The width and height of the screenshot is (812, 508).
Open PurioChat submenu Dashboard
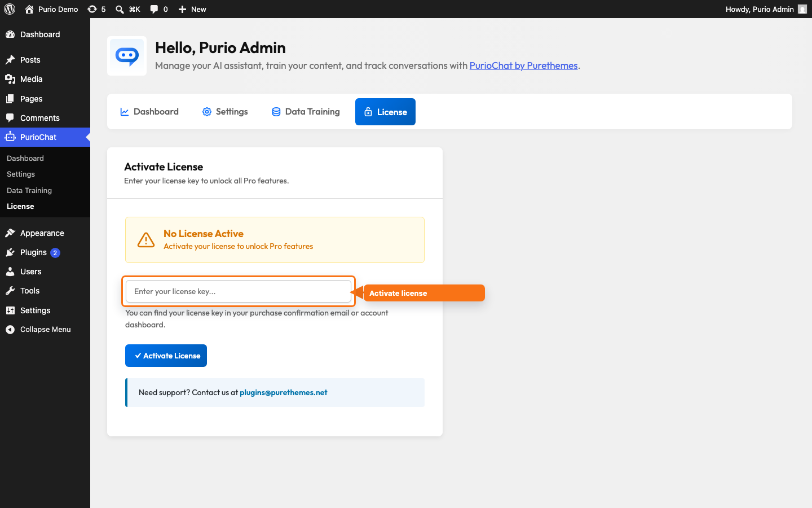pos(25,159)
